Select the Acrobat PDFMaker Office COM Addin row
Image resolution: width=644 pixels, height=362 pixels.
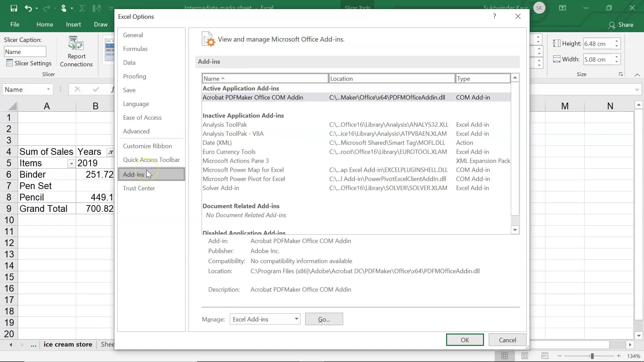tap(356, 98)
